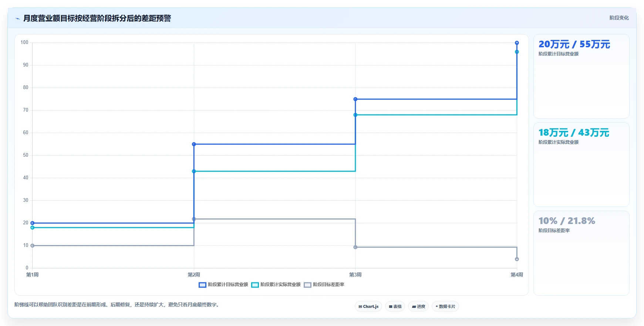The height and width of the screenshot is (326, 644).
Task: Click the gray gap-rate point at 第4周
Action: pyautogui.click(x=517, y=259)
